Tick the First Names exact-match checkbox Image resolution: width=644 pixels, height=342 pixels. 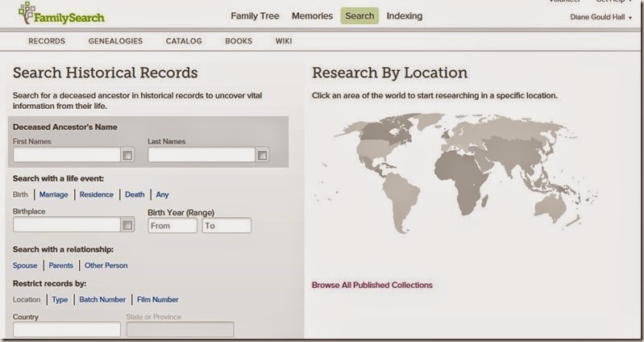click(127, 156)
